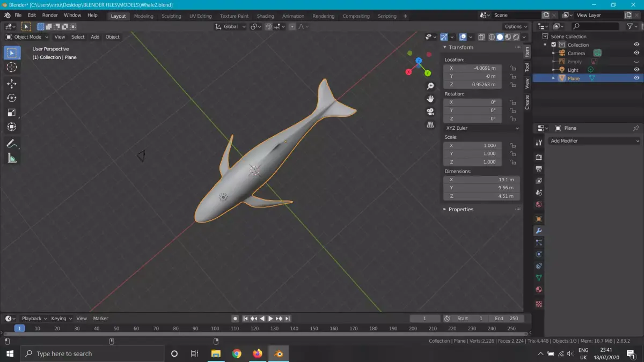Switch to solid viewport shading
This screenshot has width=644, height=362.
tap(500, 37)
